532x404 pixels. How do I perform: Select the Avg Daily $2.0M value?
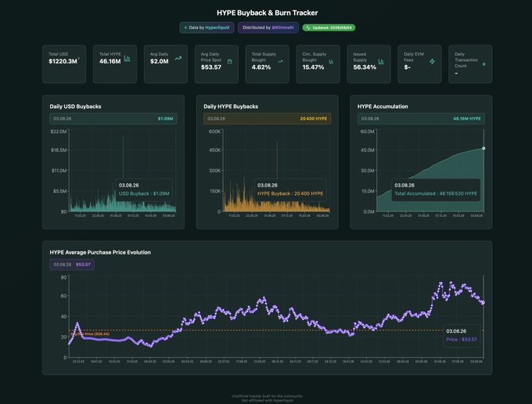160,61
